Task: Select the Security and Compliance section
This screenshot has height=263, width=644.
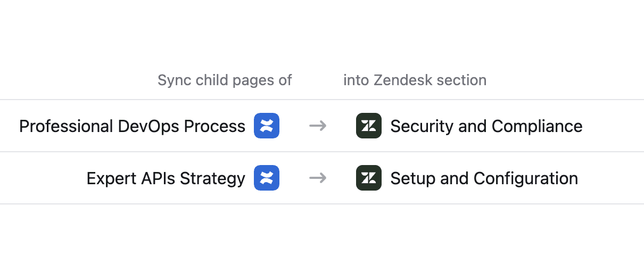Action: tap(486, 126)
